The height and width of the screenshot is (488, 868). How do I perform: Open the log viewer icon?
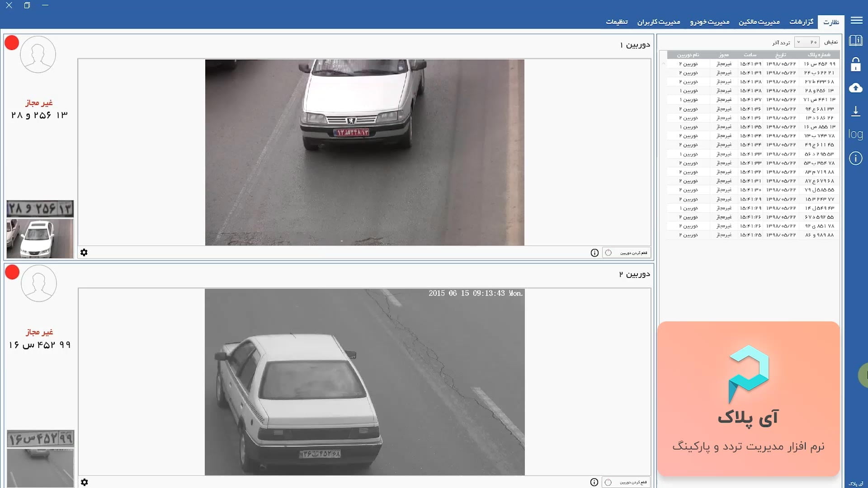[856, 134]
